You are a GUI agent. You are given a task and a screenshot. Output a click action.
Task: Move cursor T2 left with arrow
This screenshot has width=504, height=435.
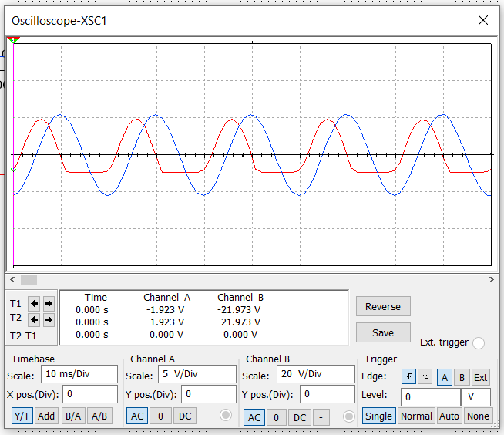pyautogui.click(x=35, y=319)
